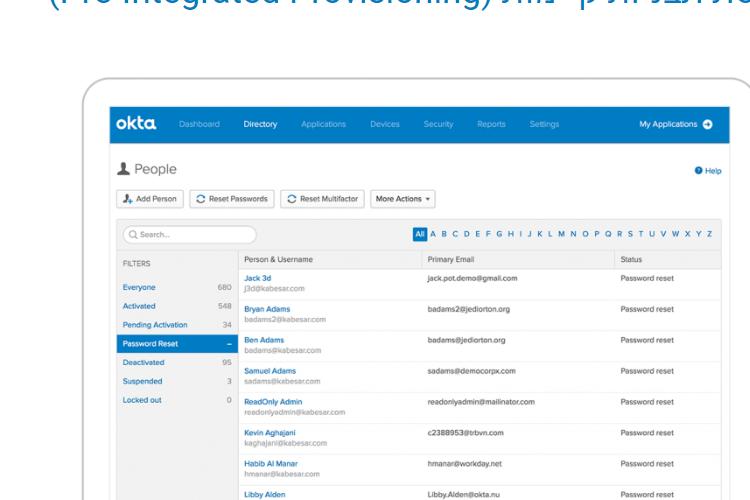Open the Settings menu
The width and height of the screenshot is (750, 500).
[x=544, y=124]
